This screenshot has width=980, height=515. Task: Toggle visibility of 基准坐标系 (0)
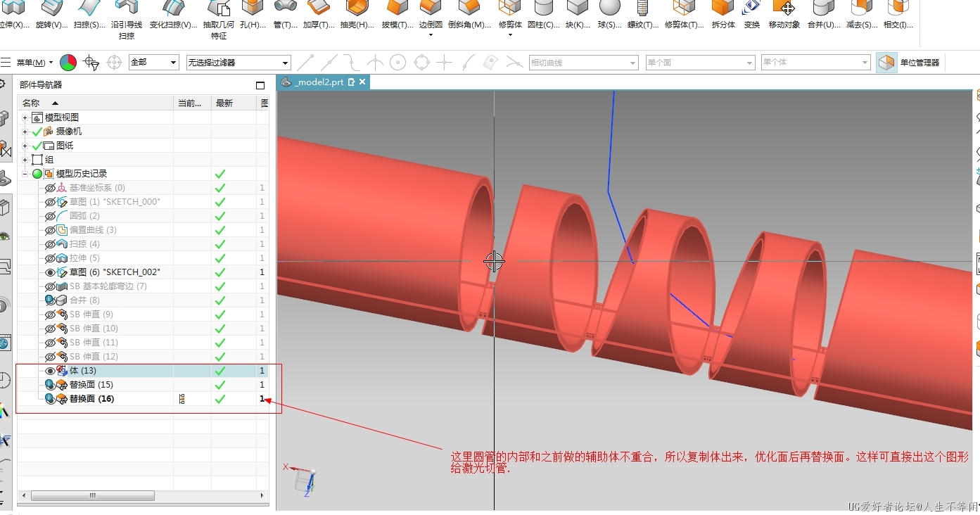[50, 188]
